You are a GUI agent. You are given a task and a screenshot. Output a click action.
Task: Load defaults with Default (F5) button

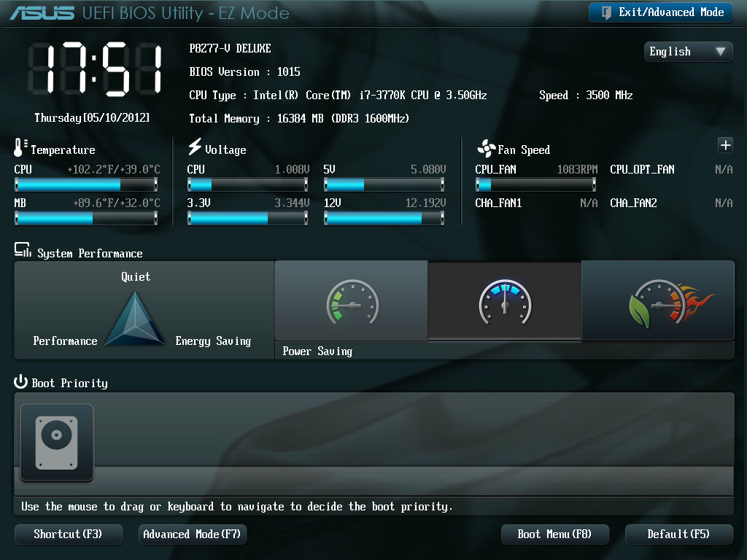point(678,534)
